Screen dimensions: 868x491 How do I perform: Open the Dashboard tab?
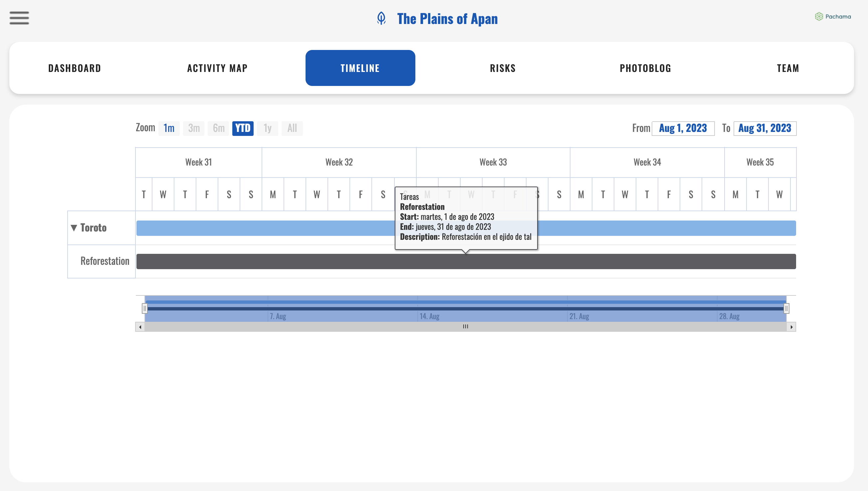(x=75, y=68)
